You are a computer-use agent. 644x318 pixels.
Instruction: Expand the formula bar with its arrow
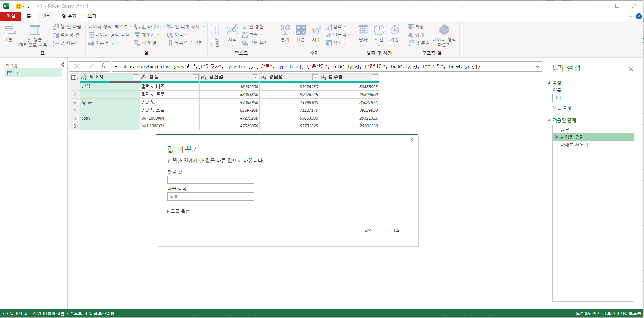[537, 67]
